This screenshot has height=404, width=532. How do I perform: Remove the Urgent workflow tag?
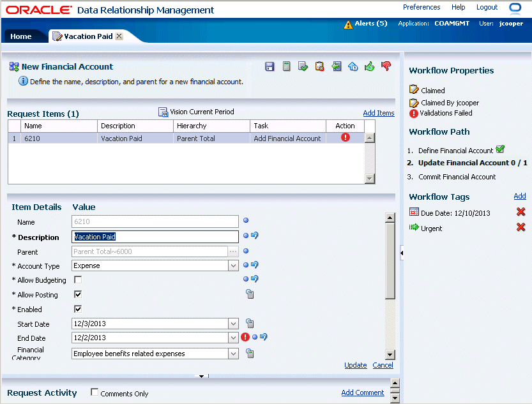tap(521, 227)
